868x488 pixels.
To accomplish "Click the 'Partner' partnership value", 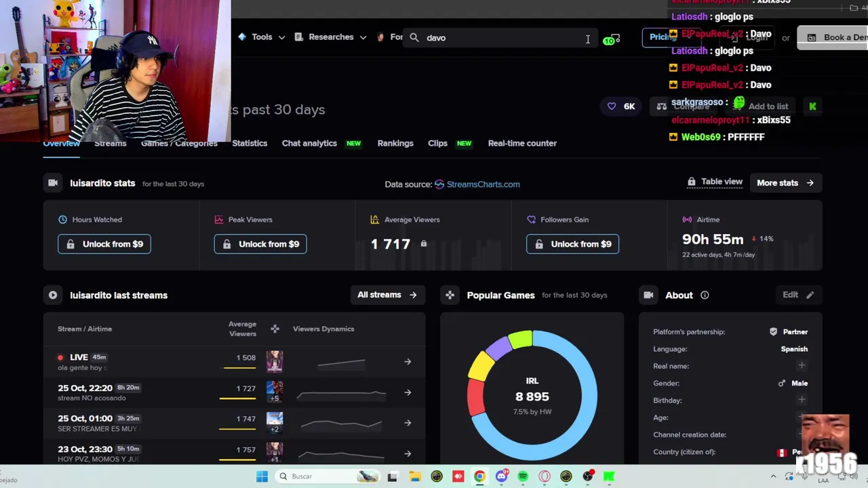I will click(x=795, y=332).
